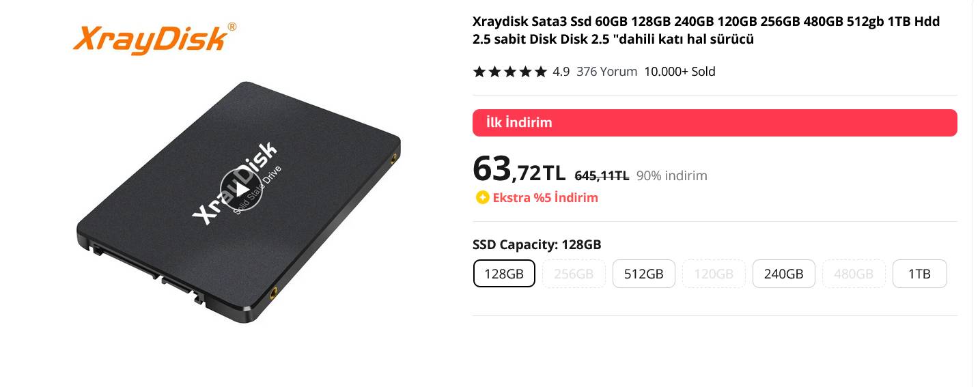Select the 240GB capacity option
The image size is (980, 387).
click(784, 274)
